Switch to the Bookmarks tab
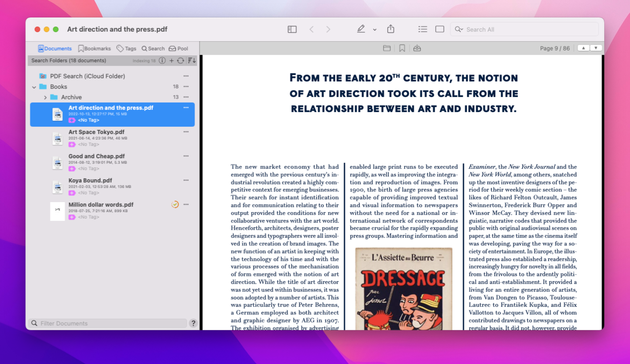 click(94, 48)
